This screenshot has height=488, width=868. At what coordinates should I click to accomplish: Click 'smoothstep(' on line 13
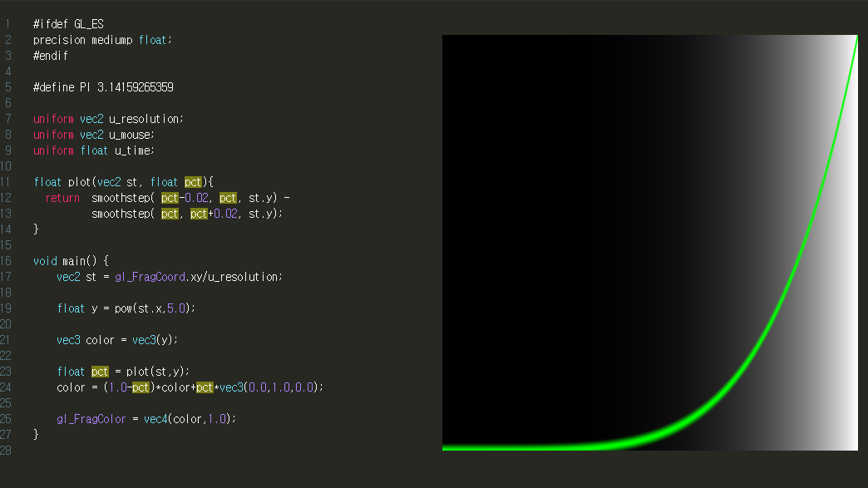pyautogui.click(x=123, y=214)
